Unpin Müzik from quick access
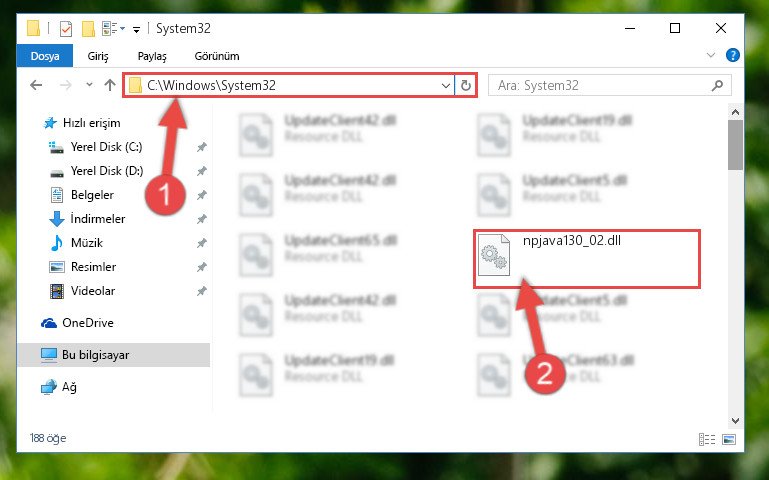 coord(202,243)
